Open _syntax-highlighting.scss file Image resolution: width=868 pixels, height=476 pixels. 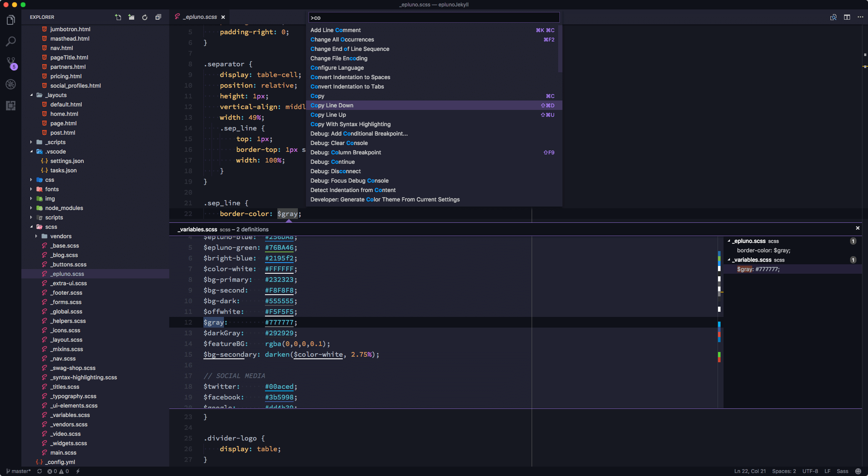pyautogui.click(x=84, y=377)
